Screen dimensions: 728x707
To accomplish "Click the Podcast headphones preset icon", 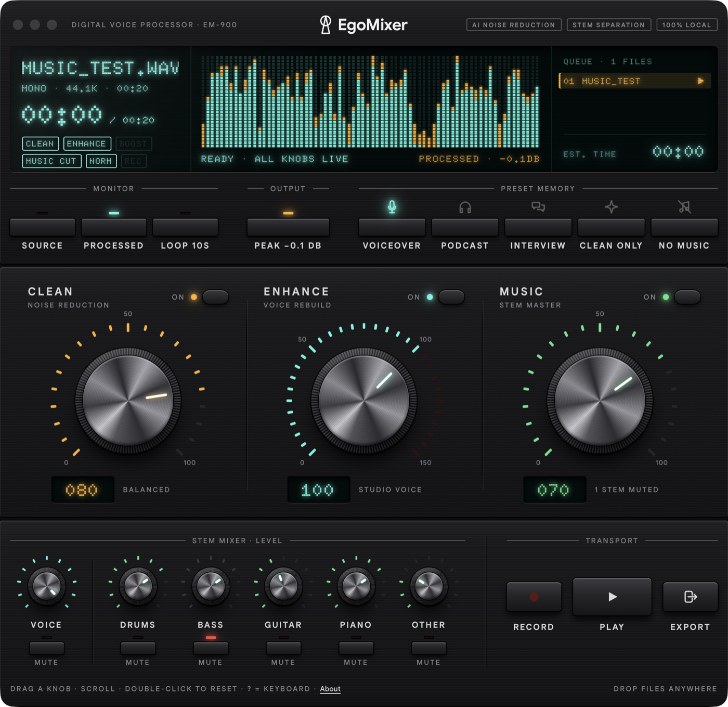I will click(x=465, y=208).
